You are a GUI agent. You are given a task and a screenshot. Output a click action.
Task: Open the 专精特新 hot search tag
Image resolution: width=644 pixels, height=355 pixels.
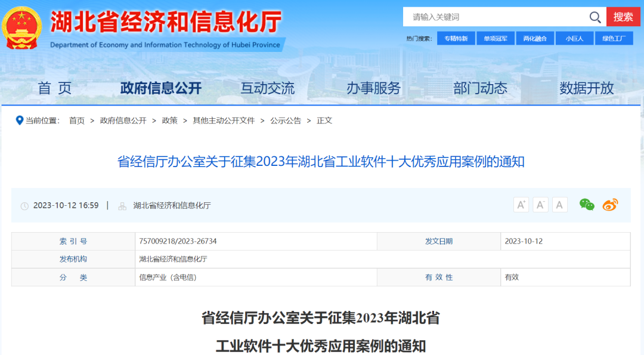click(456, 38)
